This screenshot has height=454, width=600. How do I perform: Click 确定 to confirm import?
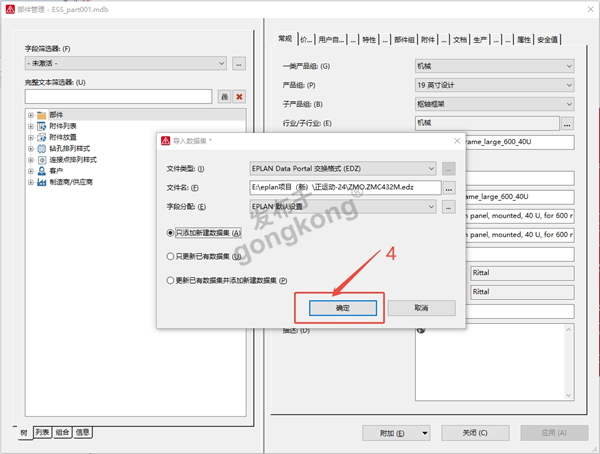[343, 308]
